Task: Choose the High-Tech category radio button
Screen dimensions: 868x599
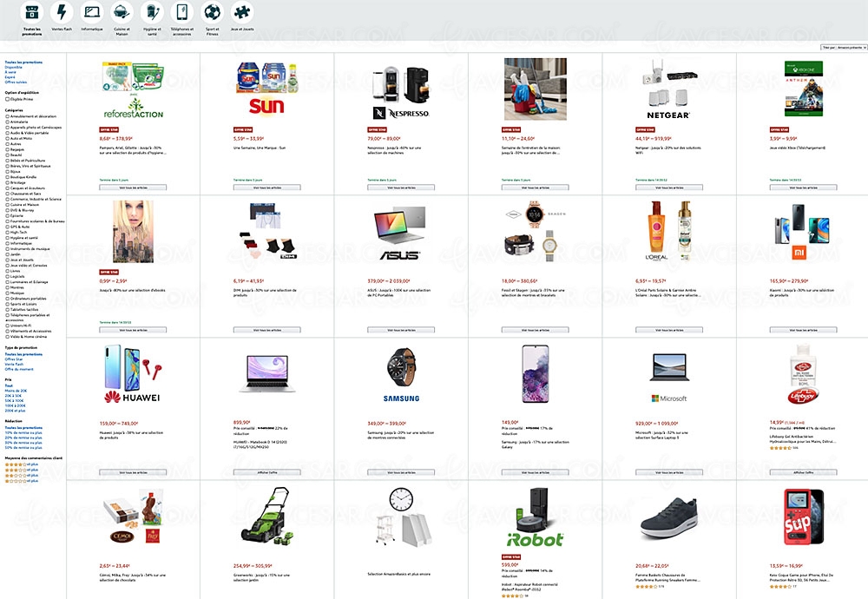Action: 7,232
